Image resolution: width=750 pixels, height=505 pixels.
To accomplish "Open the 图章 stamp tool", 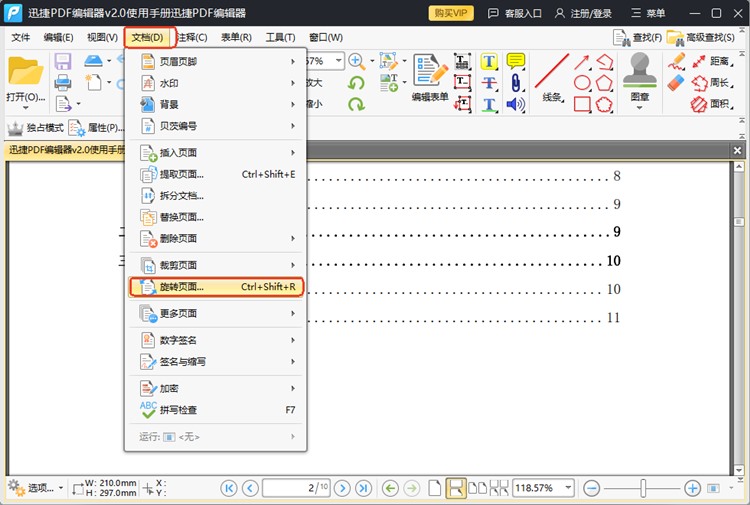I will coord(640,79).
